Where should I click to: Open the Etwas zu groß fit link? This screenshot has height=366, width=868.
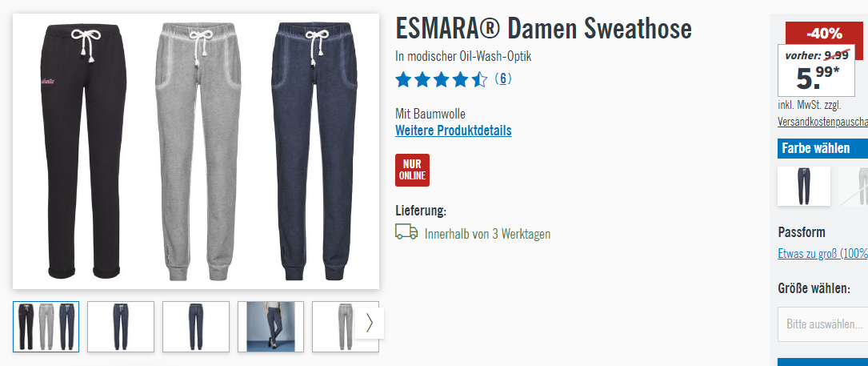coord(822,253)
